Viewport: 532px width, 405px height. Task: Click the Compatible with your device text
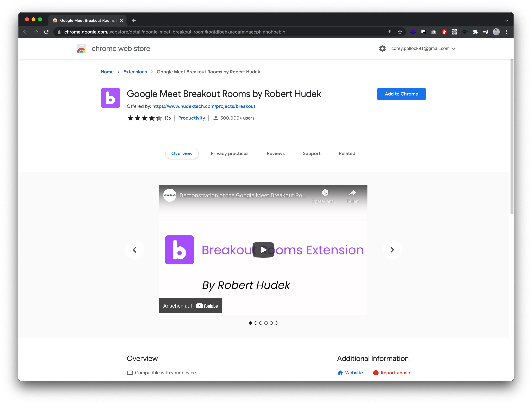[165, 373]
